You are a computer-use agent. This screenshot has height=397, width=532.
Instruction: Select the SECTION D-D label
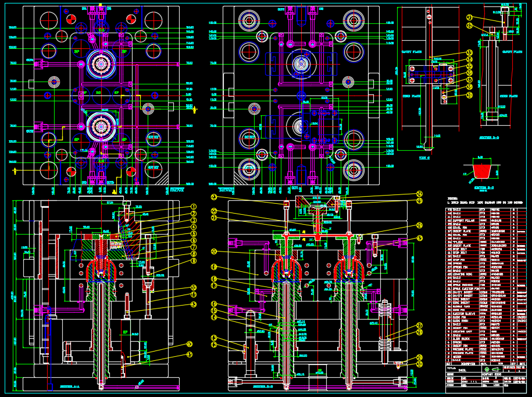coord(489,137)
